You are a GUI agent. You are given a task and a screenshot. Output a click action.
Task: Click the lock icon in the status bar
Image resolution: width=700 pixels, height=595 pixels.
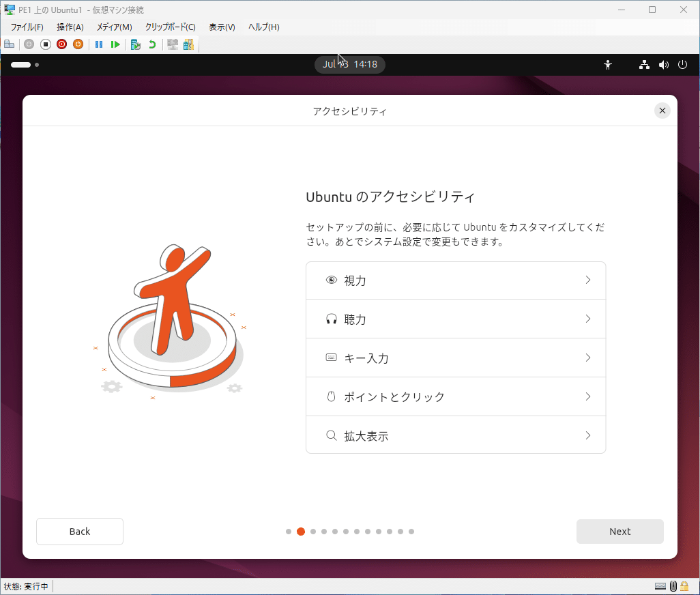tap(684, 586)
